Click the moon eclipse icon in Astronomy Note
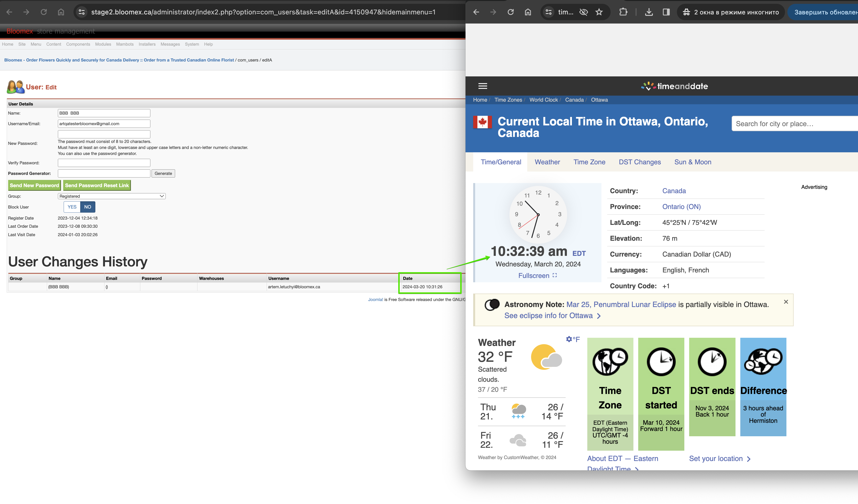858x504 pixels. click(492, 304)
